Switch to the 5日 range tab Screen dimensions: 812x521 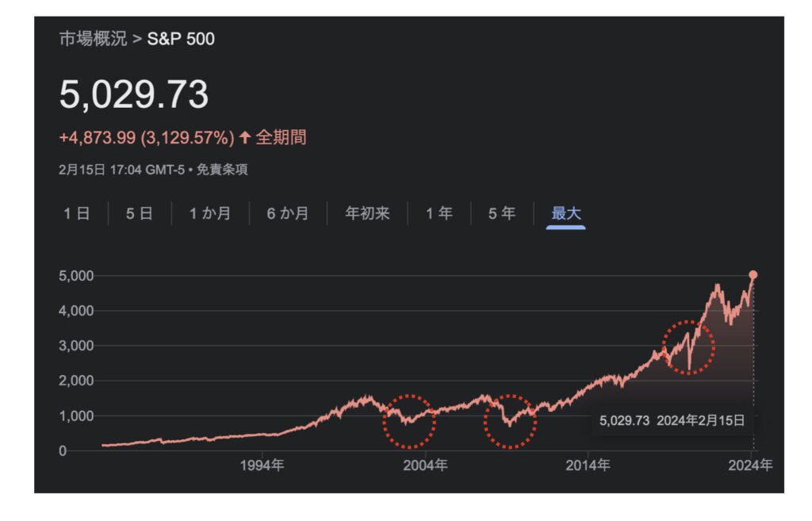[140, 213]
